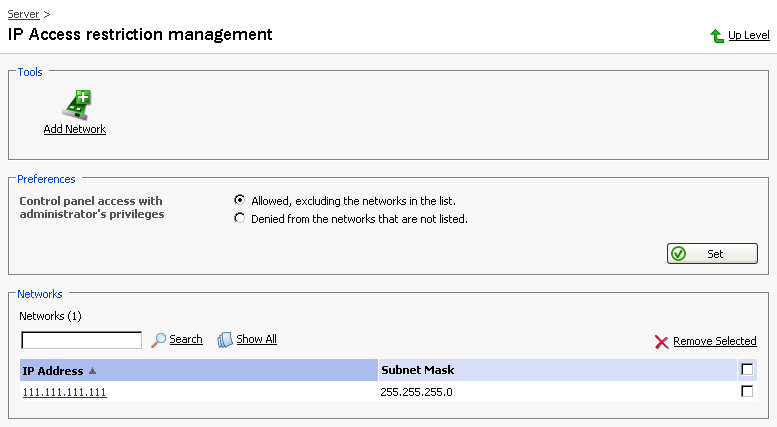777x427 pixels.
Task: Click the Show All pages icon
Action: tap(225, 340)
